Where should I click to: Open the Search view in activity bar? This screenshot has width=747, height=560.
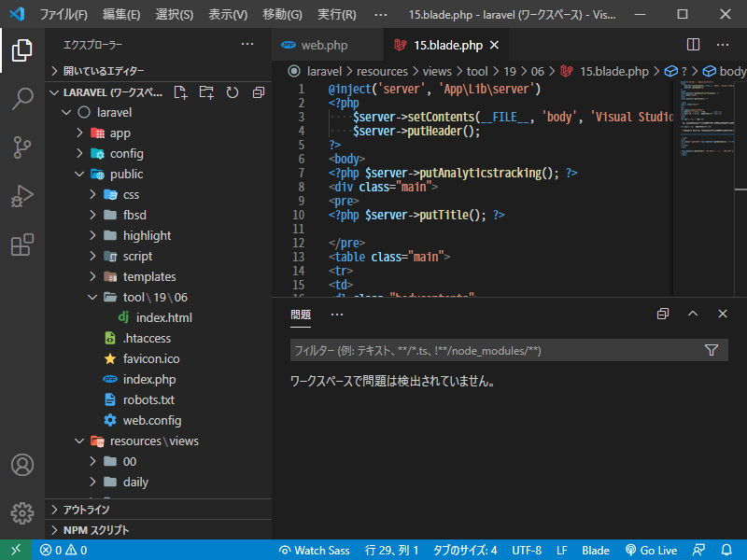click(x=22, y=98)
